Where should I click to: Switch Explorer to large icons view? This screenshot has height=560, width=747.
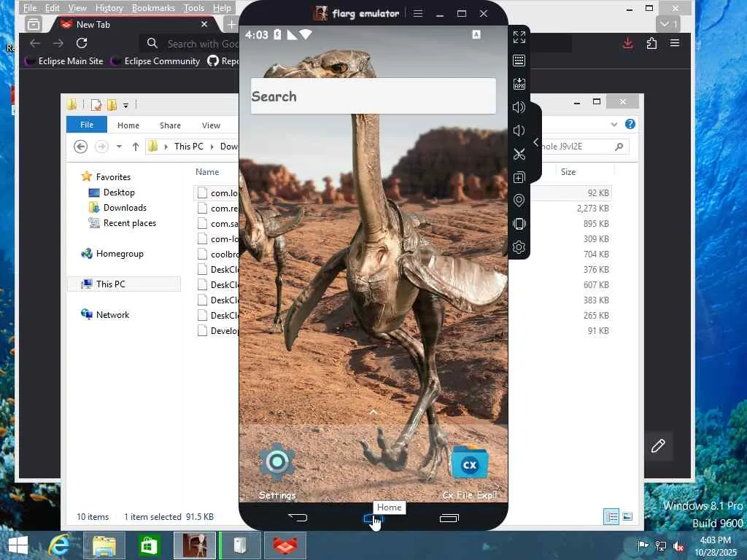tap(628, 517)
